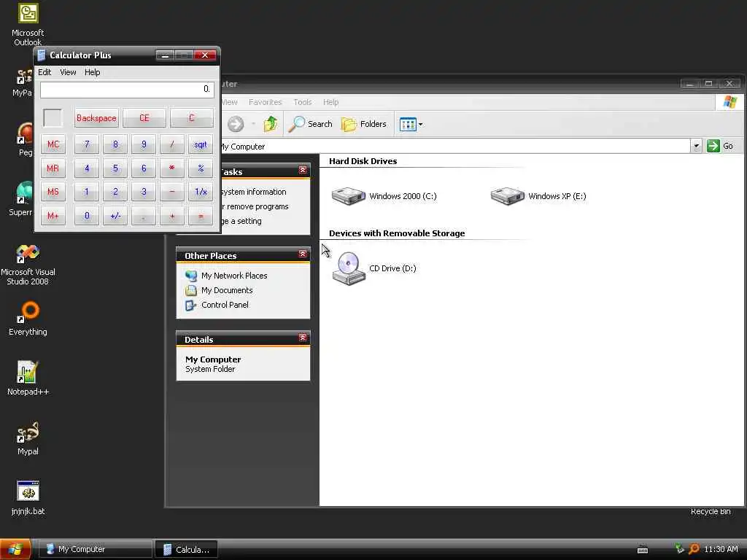The image size is (747, 560).
Task: Click the 'system information' task link
Action: [254, 192]
